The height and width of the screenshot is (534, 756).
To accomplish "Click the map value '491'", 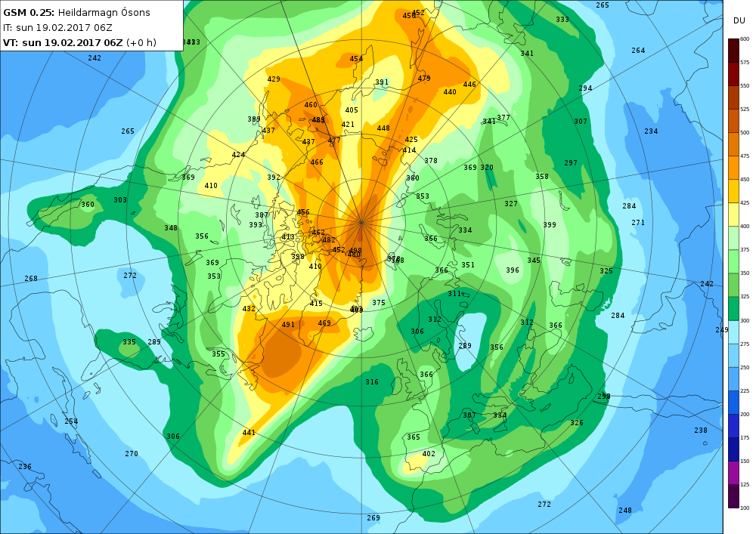I will [288, 325].
